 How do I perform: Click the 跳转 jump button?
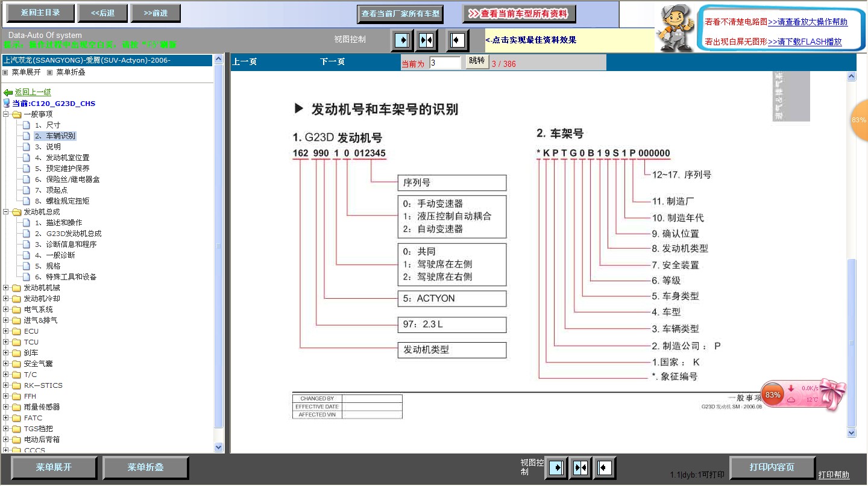[x=477, y=61]
